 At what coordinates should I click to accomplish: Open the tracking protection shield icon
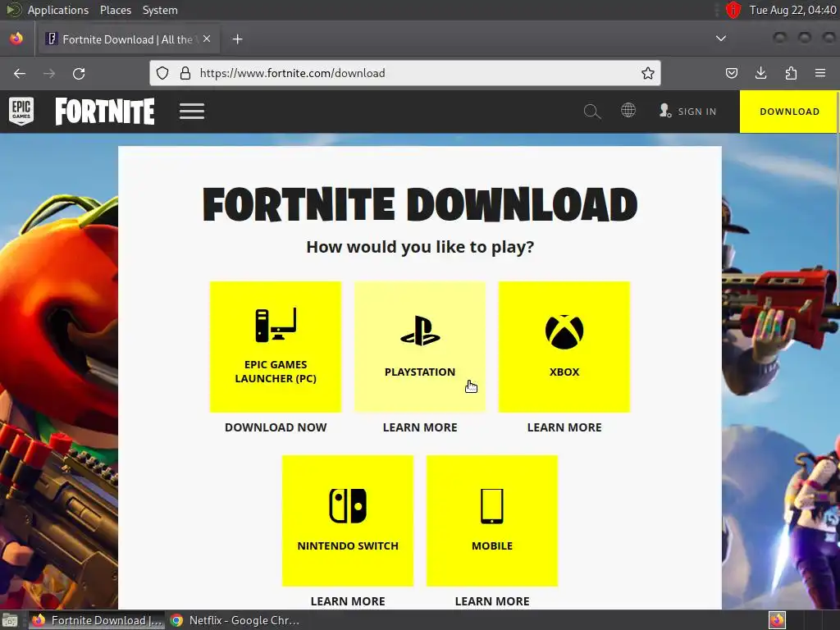[x=162, y=73]
